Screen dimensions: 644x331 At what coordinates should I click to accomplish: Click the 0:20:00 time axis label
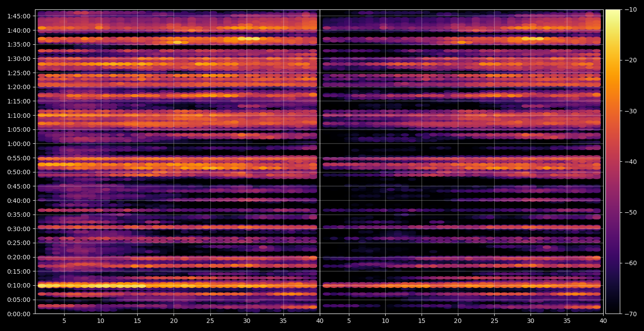click(x=19, y=257)
